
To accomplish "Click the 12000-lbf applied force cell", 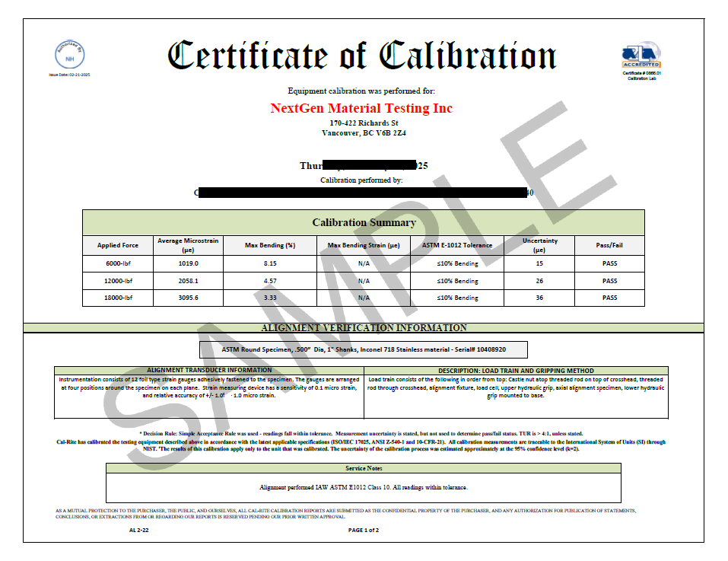I will coord(118,281).
